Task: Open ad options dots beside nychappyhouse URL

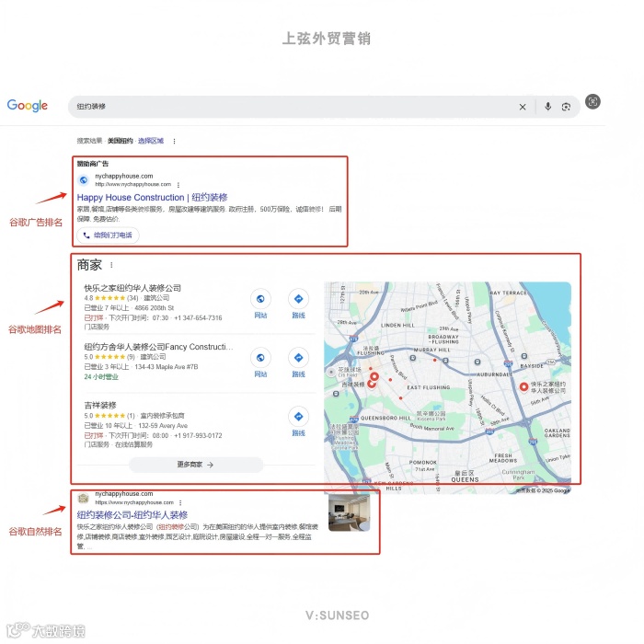Action: click(x=178, y=184)
